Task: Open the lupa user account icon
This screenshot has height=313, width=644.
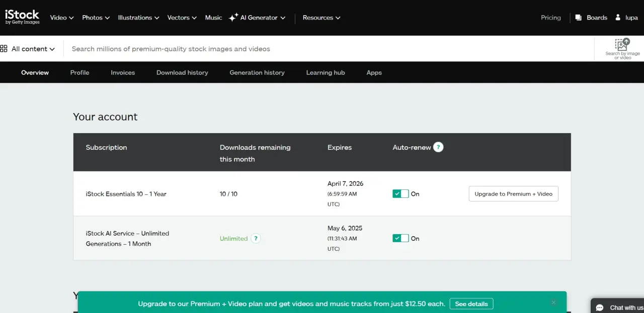Action: click(x=618, y=18)
